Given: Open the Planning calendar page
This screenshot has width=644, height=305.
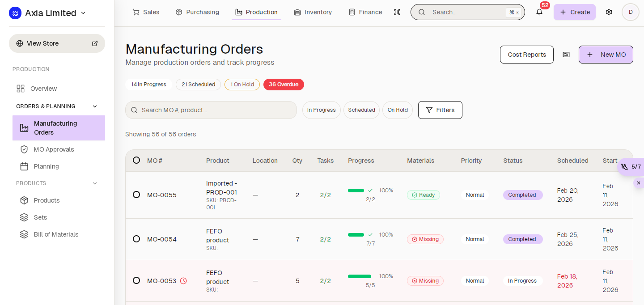Looking at the screenshot, I should 46,166.
